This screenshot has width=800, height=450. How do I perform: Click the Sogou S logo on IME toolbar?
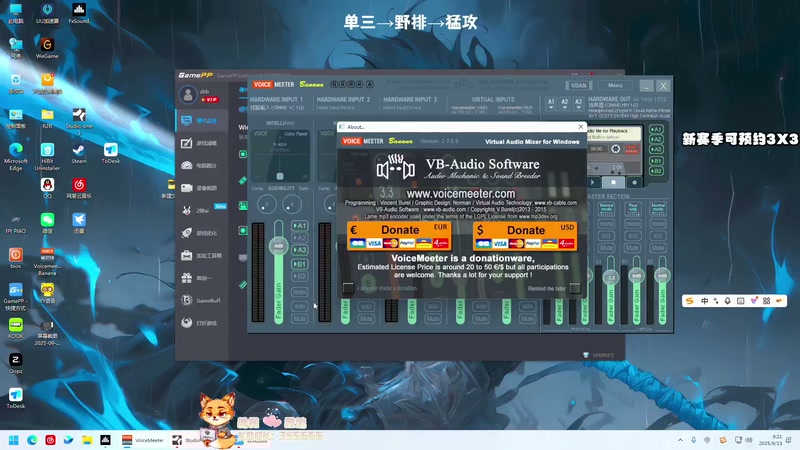coord(690,301)
